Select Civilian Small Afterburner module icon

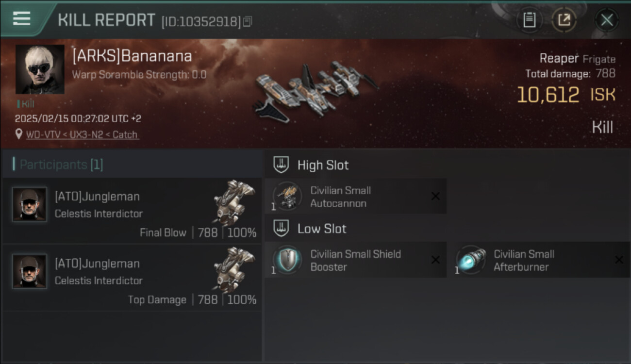470,260
